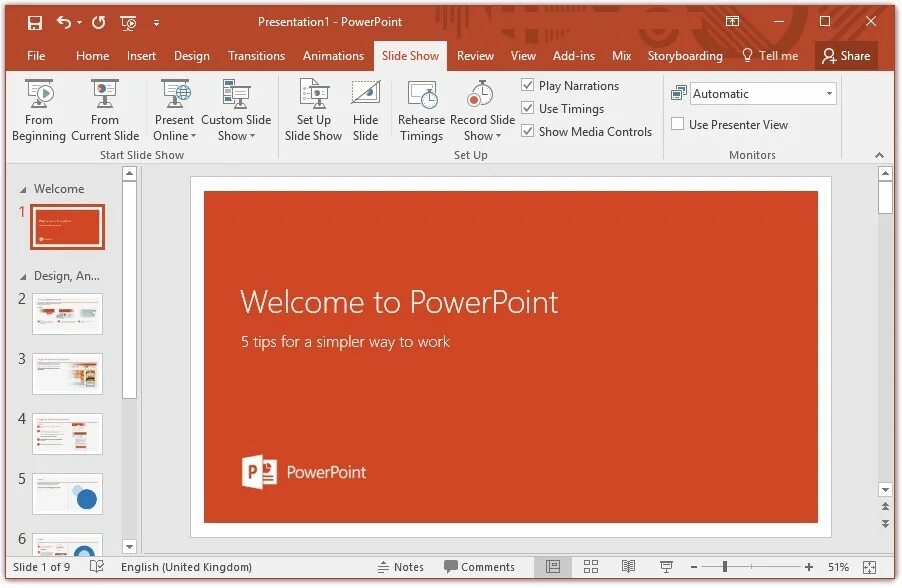This screenshot has width=902, height=588.
Task: Click Start From Beginning quick access icon
Action: coord(128,23)
